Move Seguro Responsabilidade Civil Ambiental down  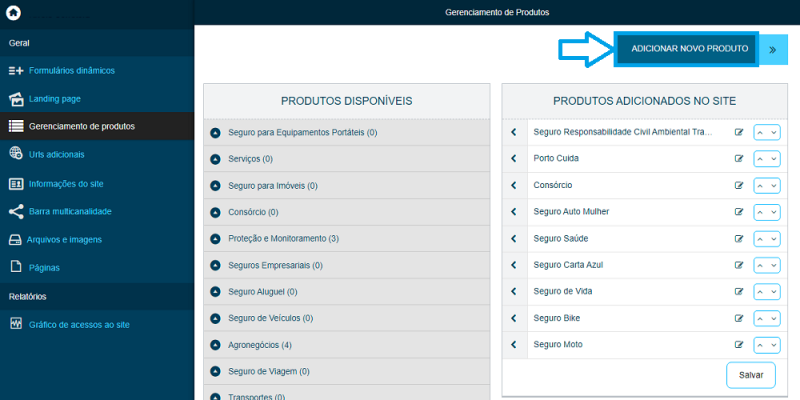click(774, 132)
